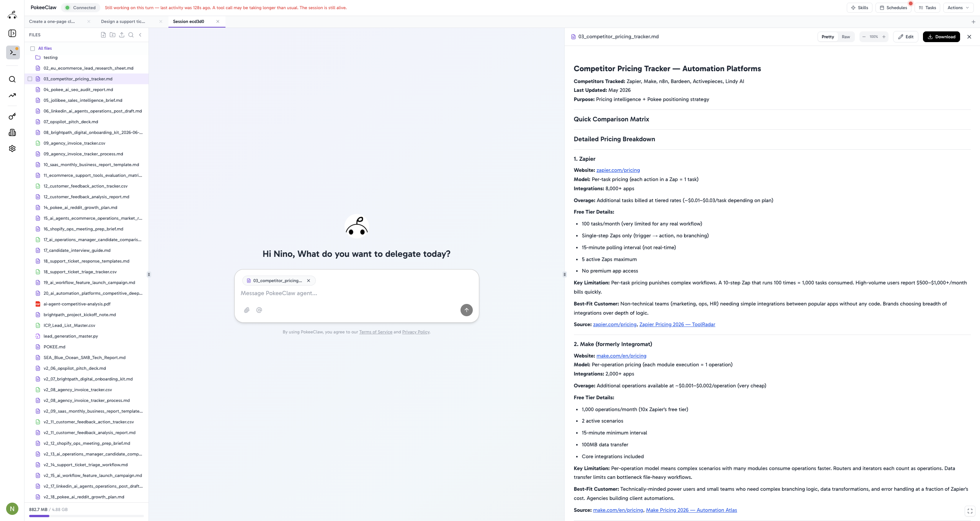
Task: Open 09_agency_invoice_tracker.csv file
Action: tap(74, 143)
